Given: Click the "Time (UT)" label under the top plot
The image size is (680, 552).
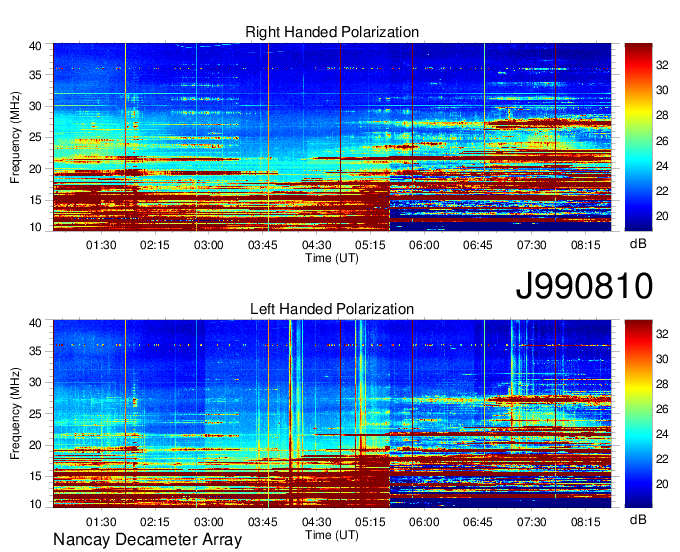Looking at the screenshot, I should coord(332,258).
